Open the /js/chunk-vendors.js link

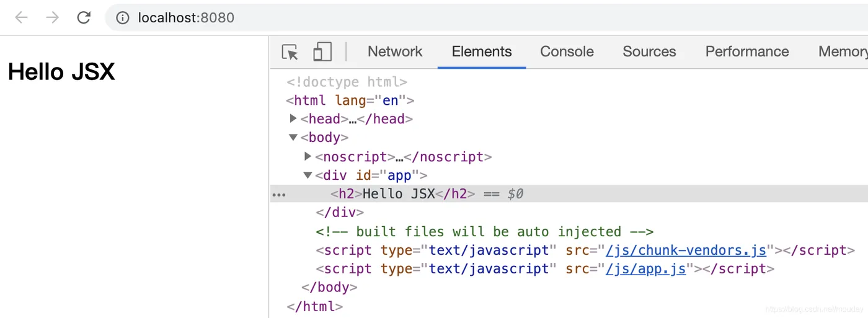point(686,250)
